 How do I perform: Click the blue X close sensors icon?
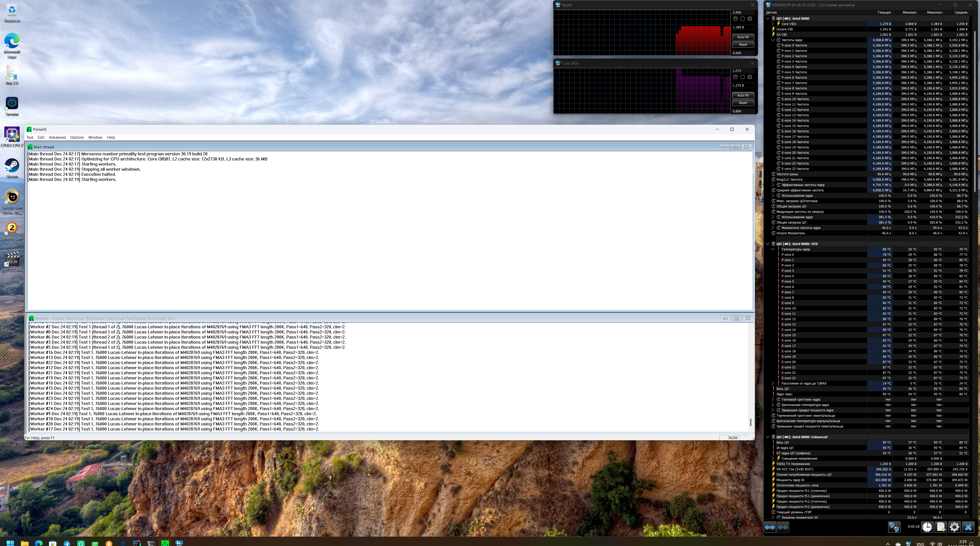(x=968, y=527)
